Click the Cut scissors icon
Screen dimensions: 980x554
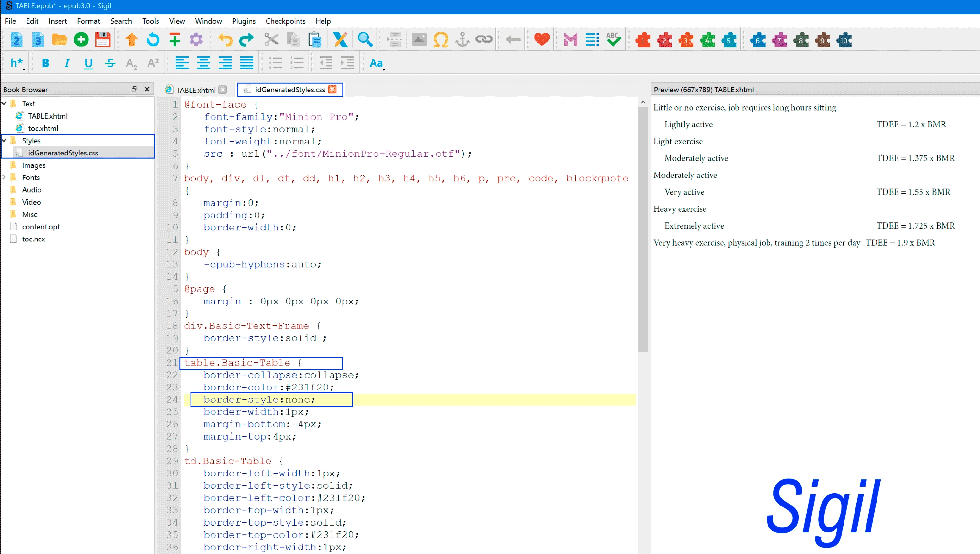[x=271, y=39]
